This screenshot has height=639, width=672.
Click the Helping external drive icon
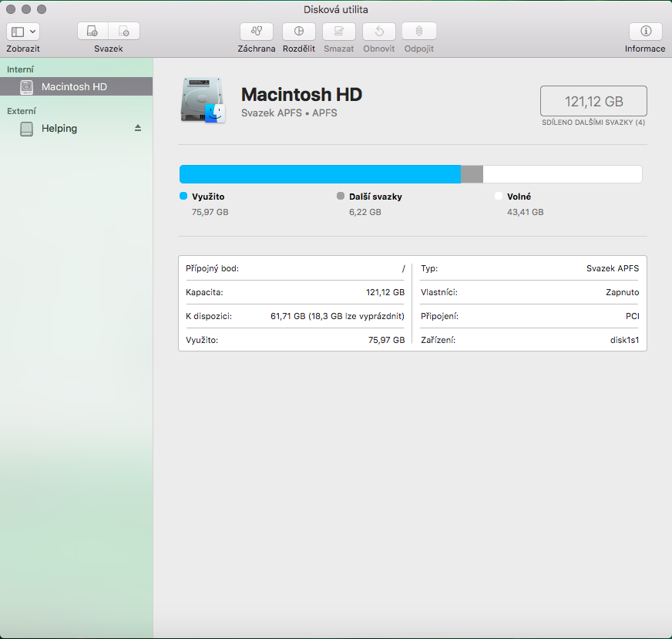pos(26,129)
